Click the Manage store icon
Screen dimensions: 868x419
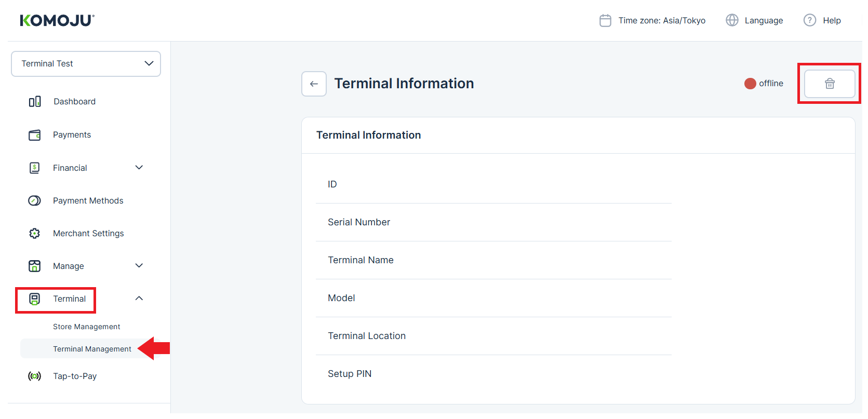tap(35, 266)
